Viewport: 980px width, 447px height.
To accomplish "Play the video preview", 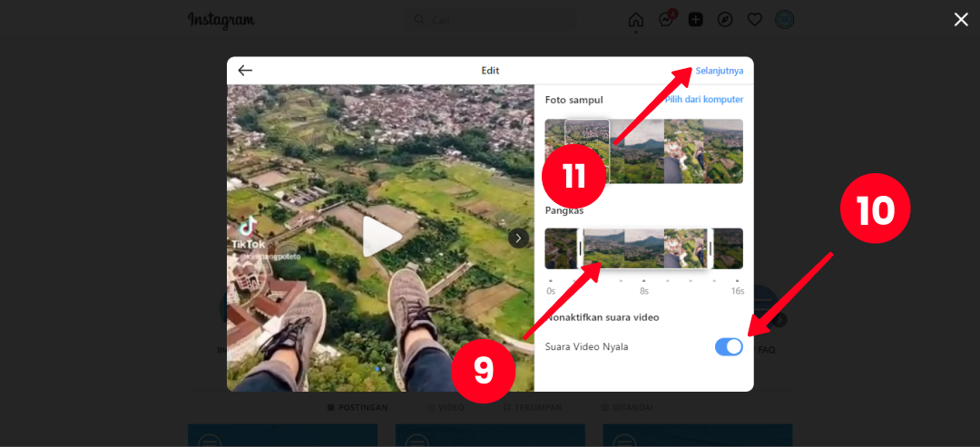I will [381, 238].
